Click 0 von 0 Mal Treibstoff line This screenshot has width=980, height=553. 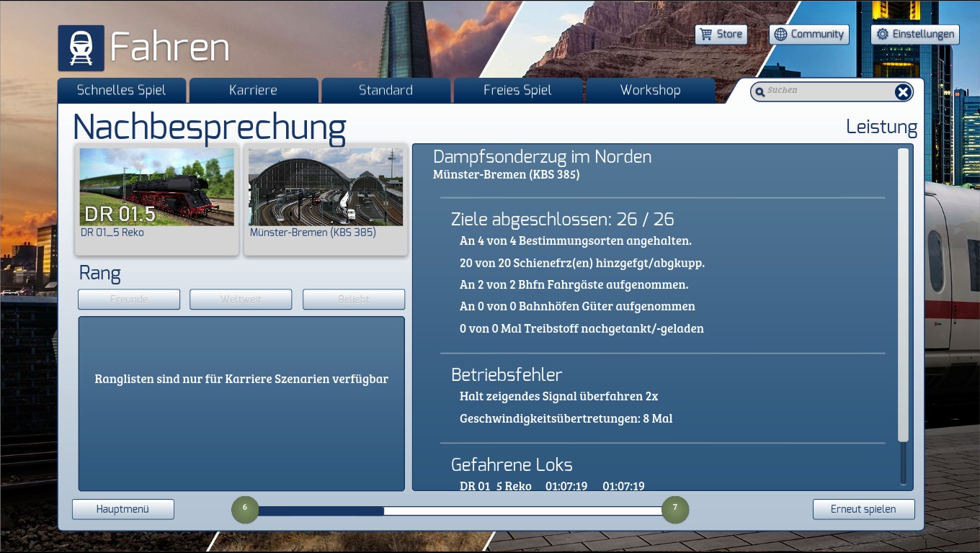[582, 328]
